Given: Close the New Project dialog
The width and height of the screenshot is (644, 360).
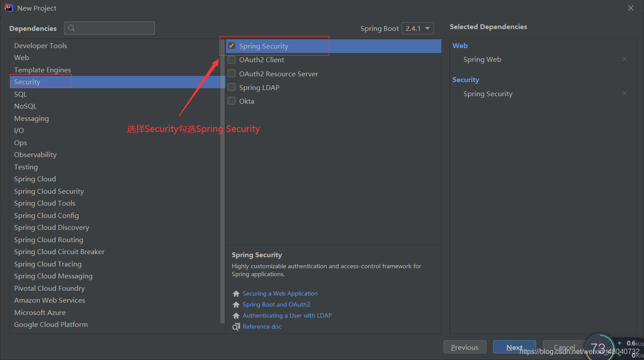Looking at the screenshot, I should (x=631, y=8).
